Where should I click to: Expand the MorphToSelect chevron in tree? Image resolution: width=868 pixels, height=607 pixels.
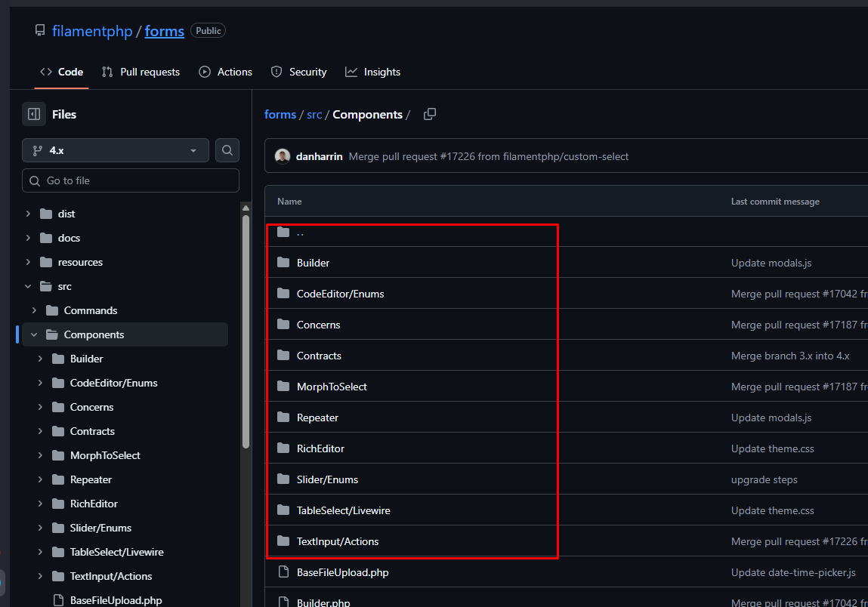pos(40,455)
